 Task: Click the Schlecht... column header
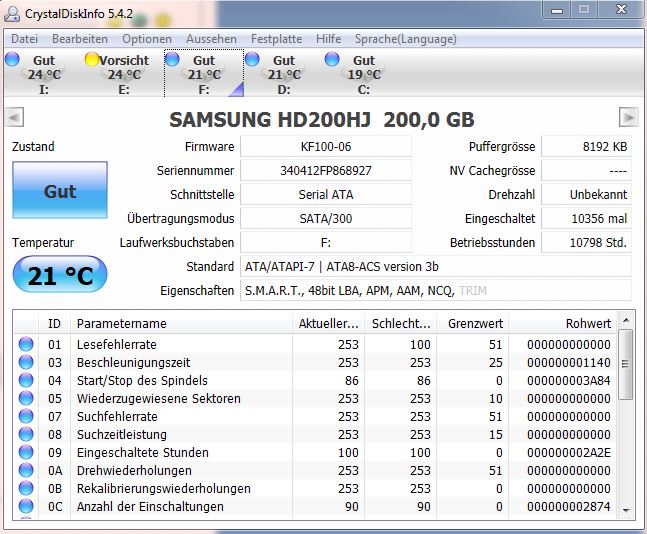[x=400, y=324]
